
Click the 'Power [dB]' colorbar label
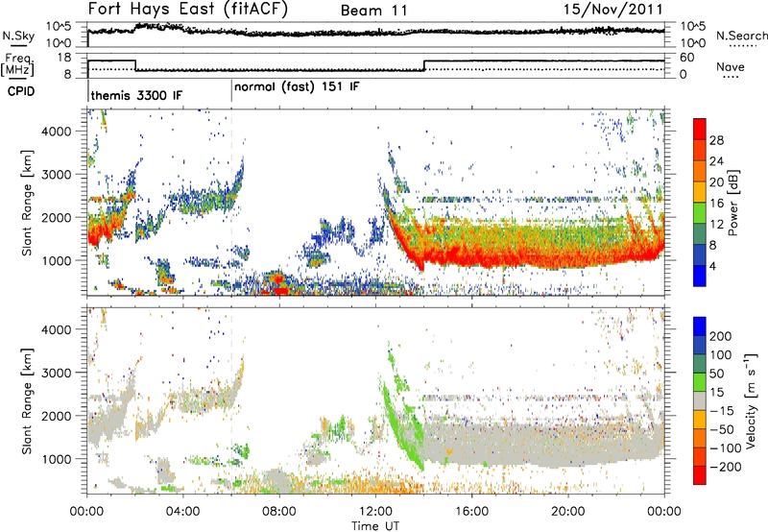pos(733,203)
